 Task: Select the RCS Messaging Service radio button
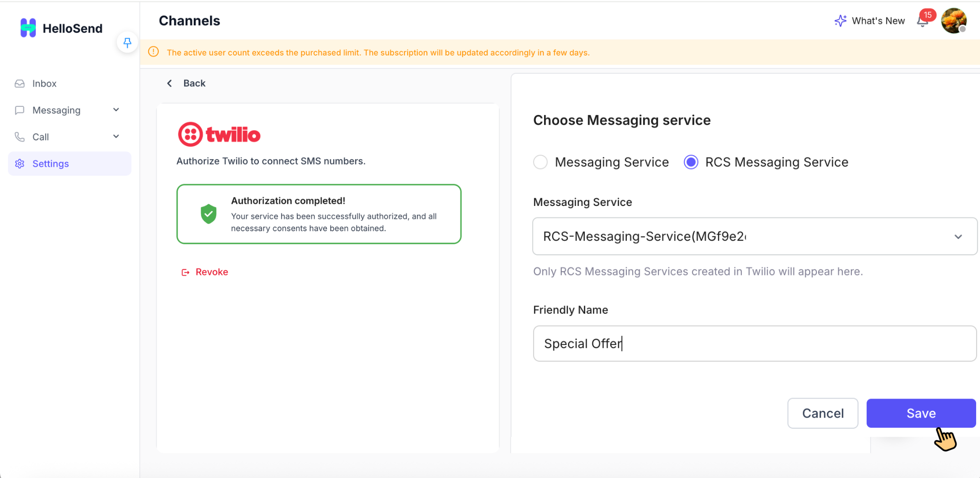click(691, 162)
